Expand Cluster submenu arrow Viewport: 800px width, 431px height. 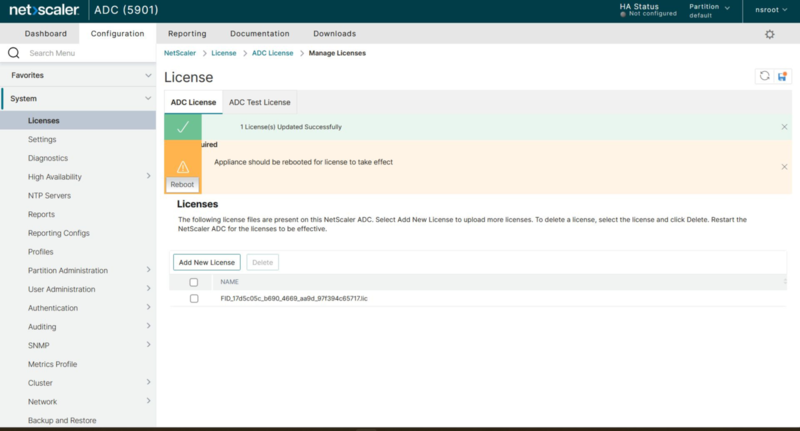click(x=148, y=382)
